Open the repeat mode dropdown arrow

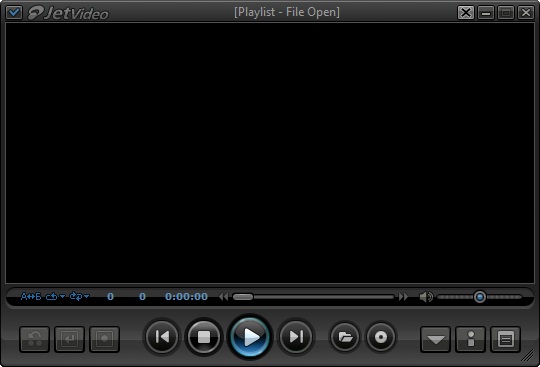click(x=62, y=296)
